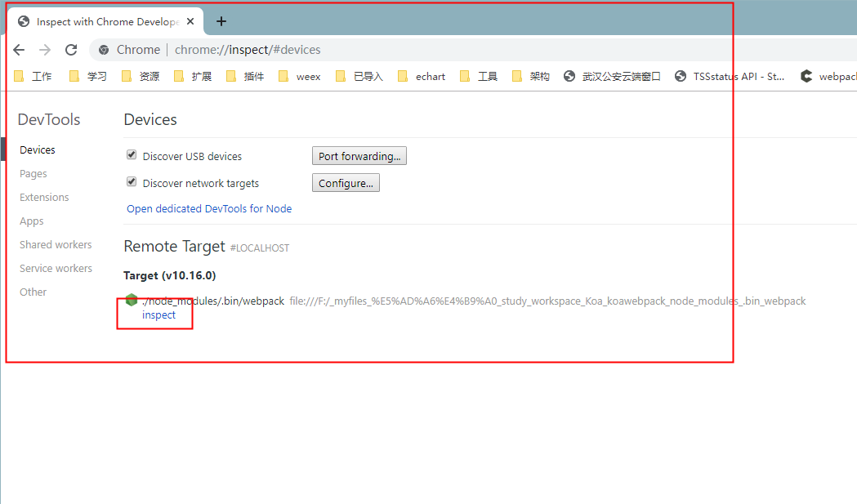Viewport: 857px width, 504px height.
Task: Open the 工具 bookmark folder
Action: 479,77
